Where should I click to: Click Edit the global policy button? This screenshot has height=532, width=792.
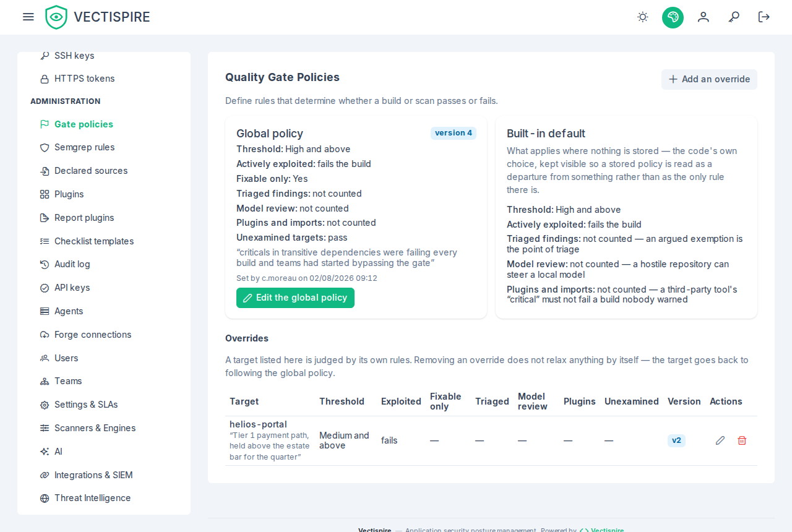(295, 298)
